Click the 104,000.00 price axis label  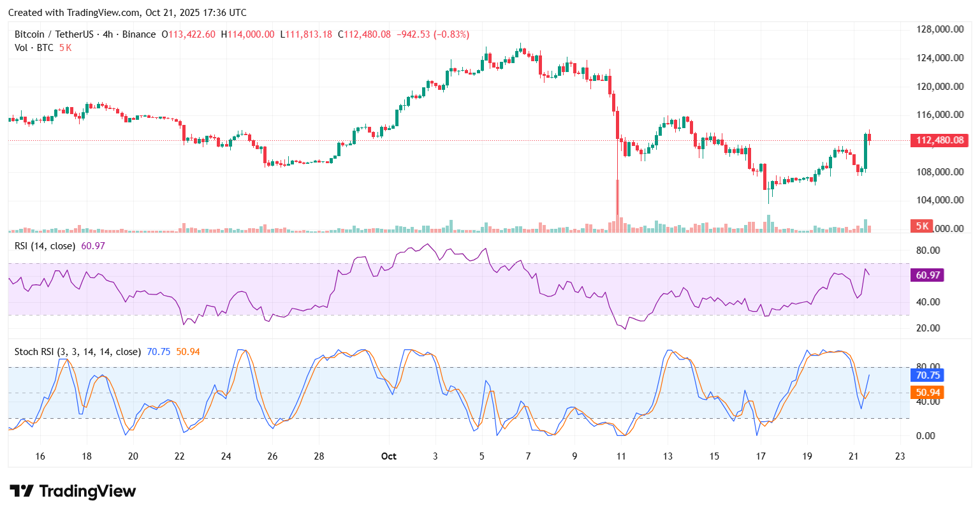tap(939, 200)
